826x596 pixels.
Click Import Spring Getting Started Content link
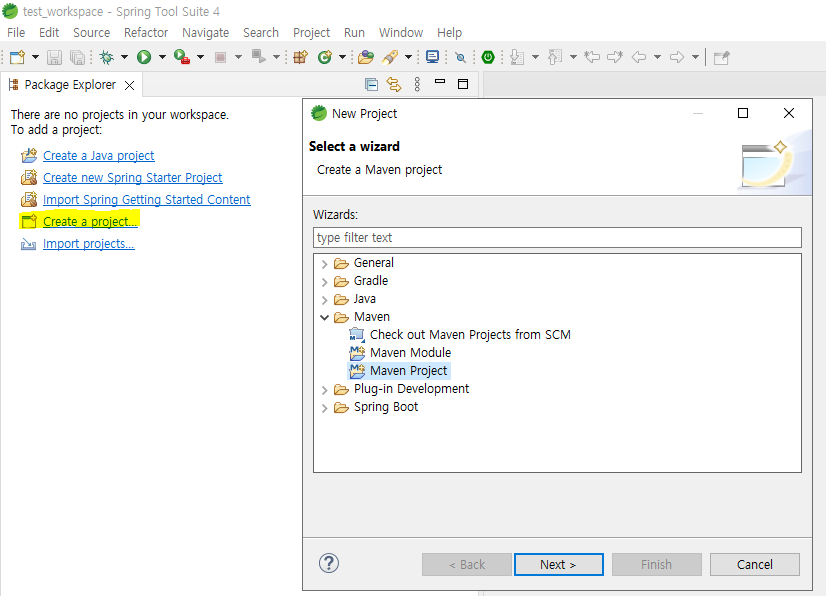tap(146, 200)
